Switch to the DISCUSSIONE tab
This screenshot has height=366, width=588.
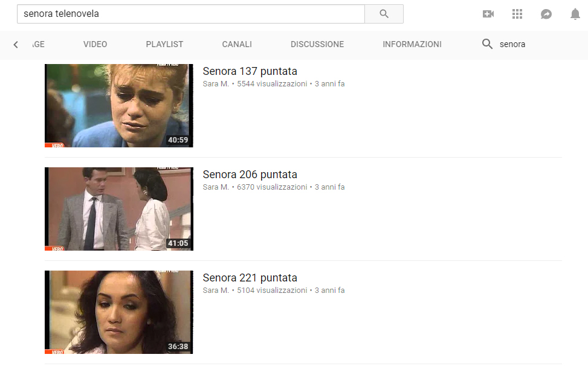pyautogui.click(x=317, y=44)
